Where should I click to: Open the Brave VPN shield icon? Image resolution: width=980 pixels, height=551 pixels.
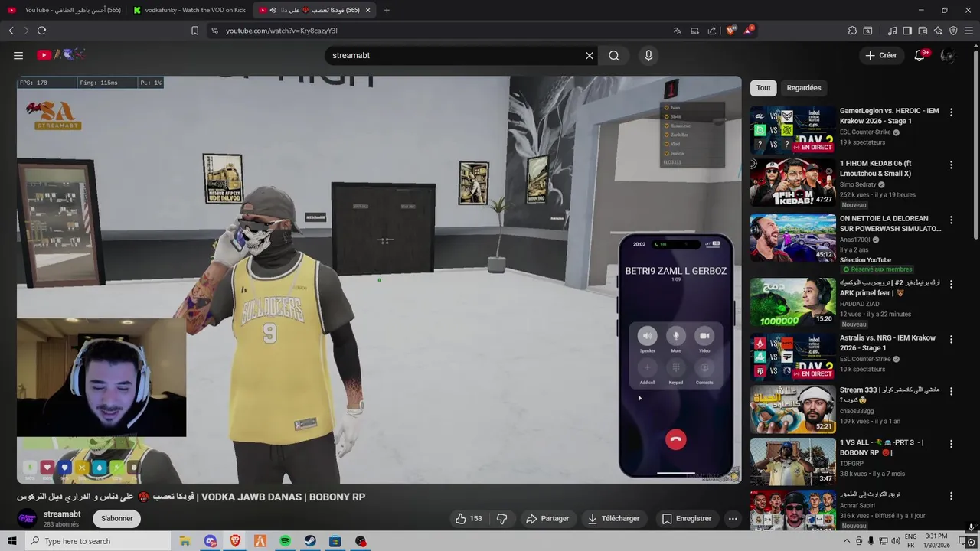[x=953, y=31]
